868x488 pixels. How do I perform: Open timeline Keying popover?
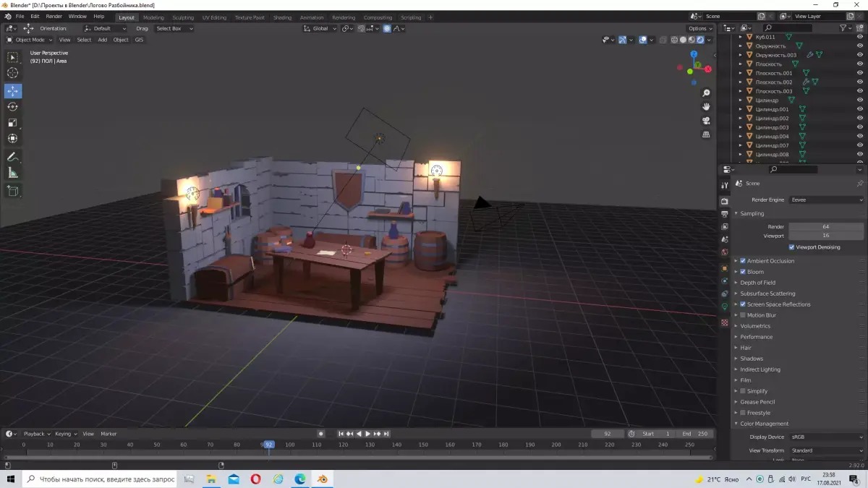[65, 434]
